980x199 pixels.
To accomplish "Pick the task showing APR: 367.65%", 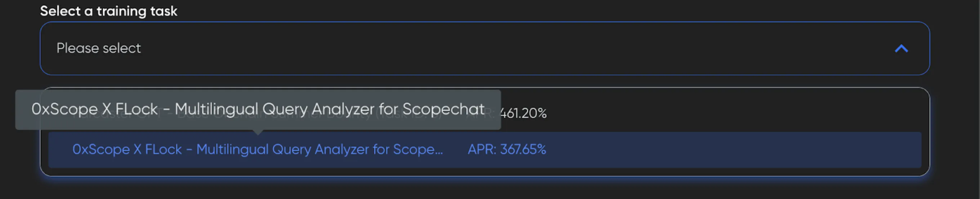I will pos(506,150).
